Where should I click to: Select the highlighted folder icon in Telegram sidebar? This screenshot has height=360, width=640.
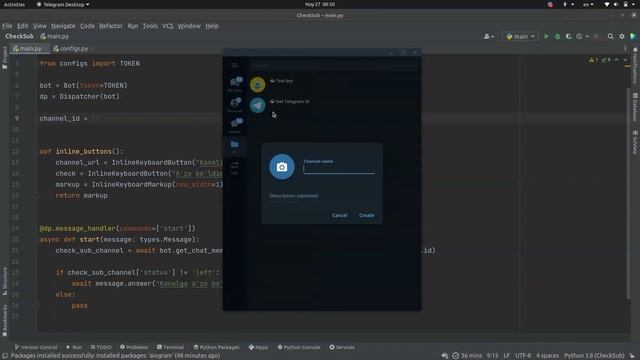(235, 146)
